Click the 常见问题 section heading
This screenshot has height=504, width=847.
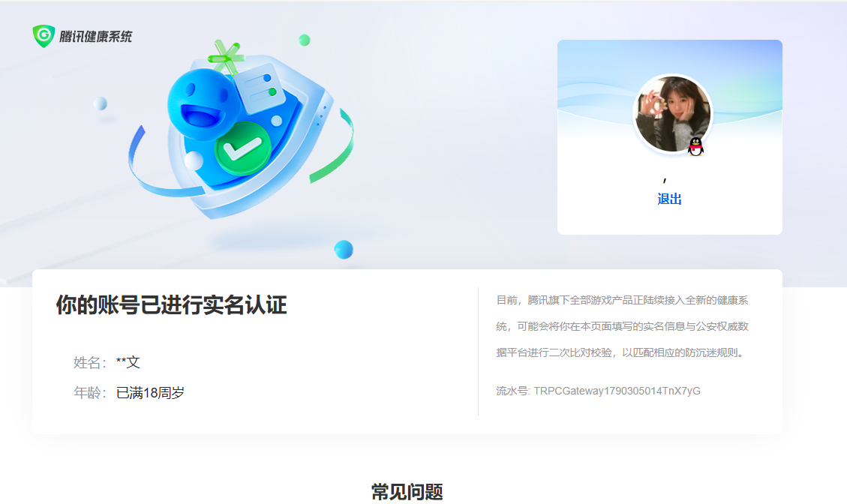(x=407, y=492)
